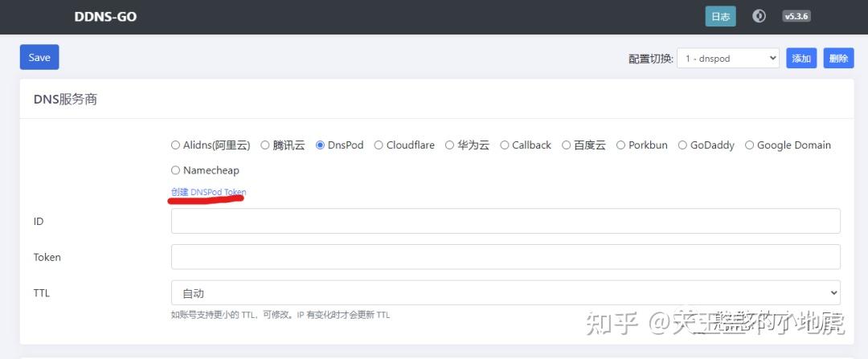Open the 日志 logs button

click(x=720, y=17)
